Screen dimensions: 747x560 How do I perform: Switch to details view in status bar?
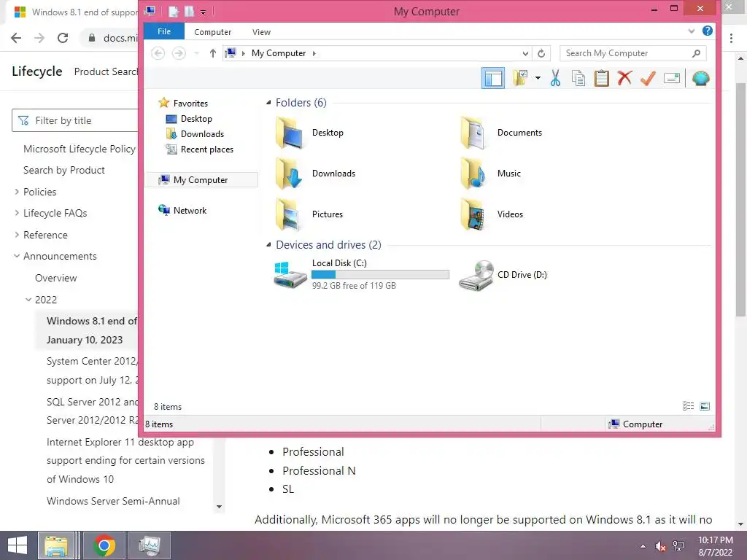coord(688,405)
